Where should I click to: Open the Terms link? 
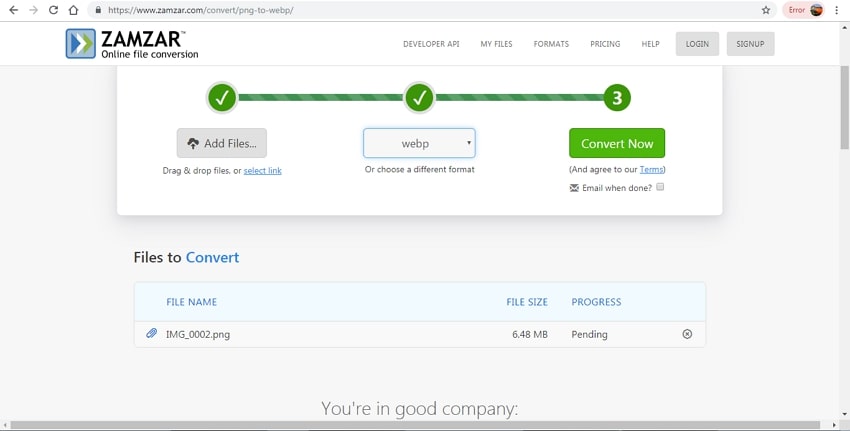click(x=651, y=170)
